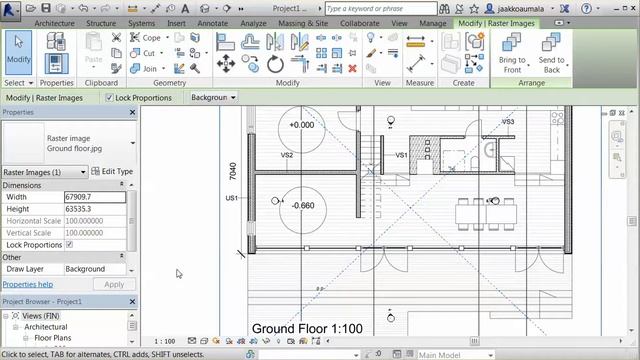Click the red Delete X icon
640x360 pixels.
coord(353,68)
